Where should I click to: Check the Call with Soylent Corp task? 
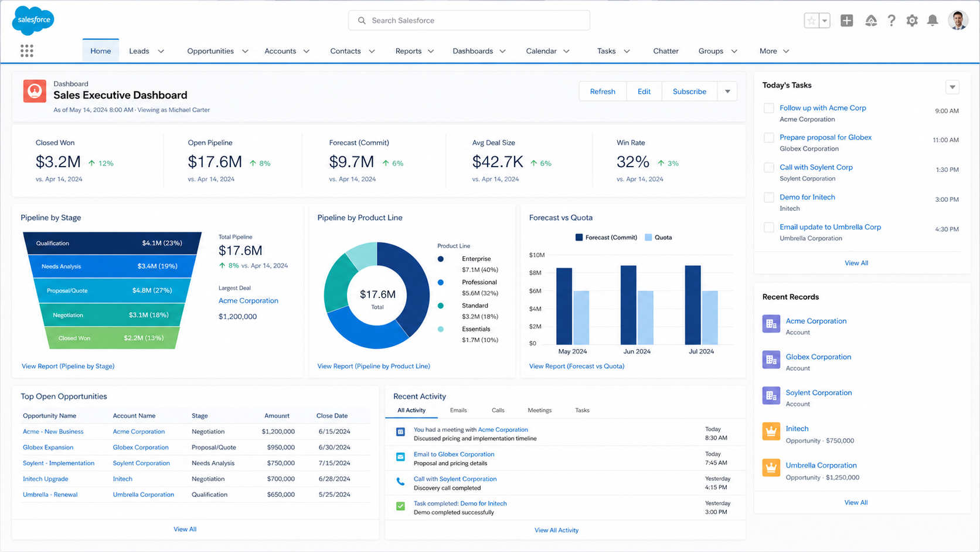(x=768, y=167)
